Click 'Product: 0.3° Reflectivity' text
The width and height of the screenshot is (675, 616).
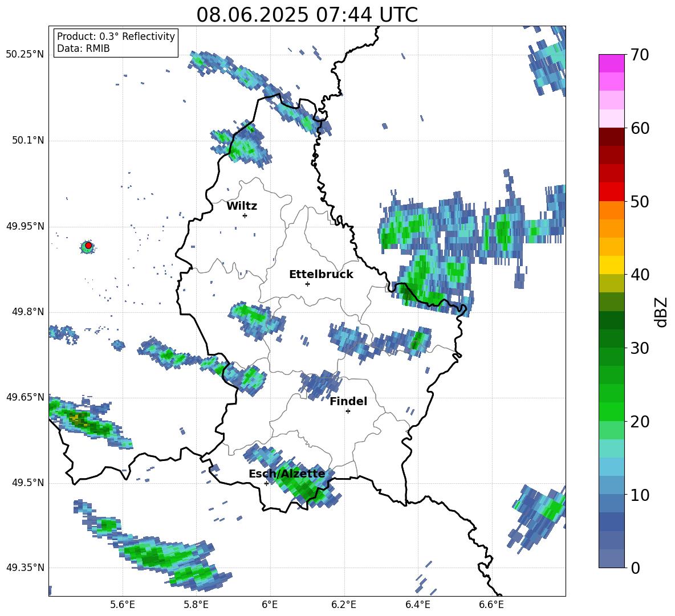[116, 36]
